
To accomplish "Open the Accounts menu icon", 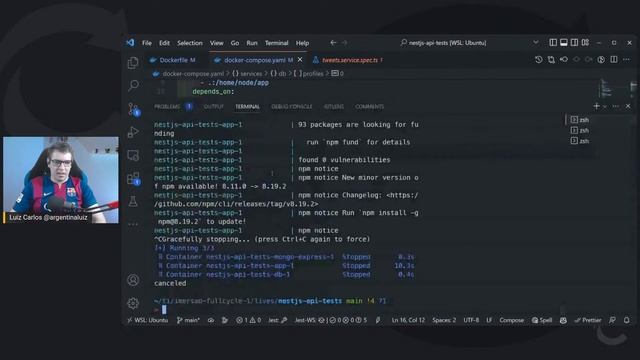I will point(133,280).
